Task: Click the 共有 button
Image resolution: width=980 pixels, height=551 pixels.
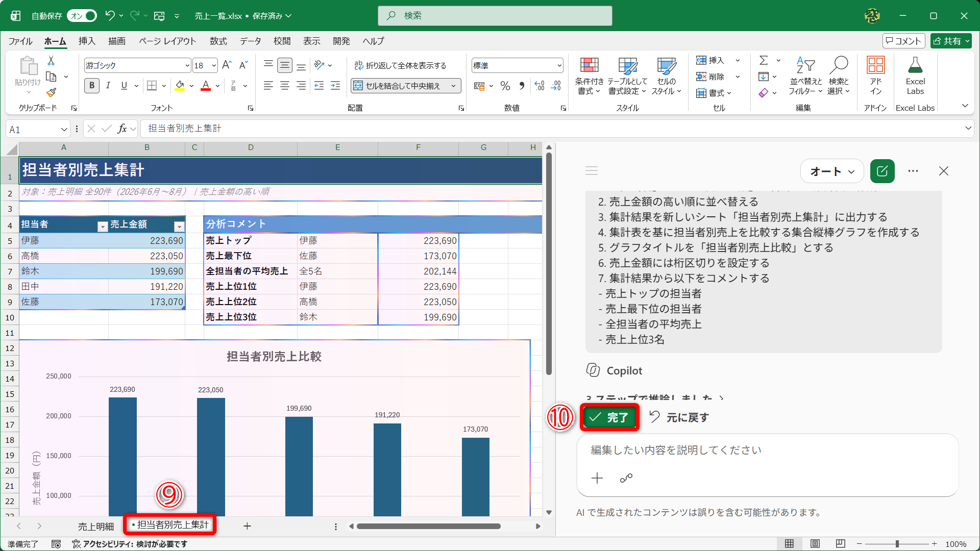Action: tap(951, 41)
